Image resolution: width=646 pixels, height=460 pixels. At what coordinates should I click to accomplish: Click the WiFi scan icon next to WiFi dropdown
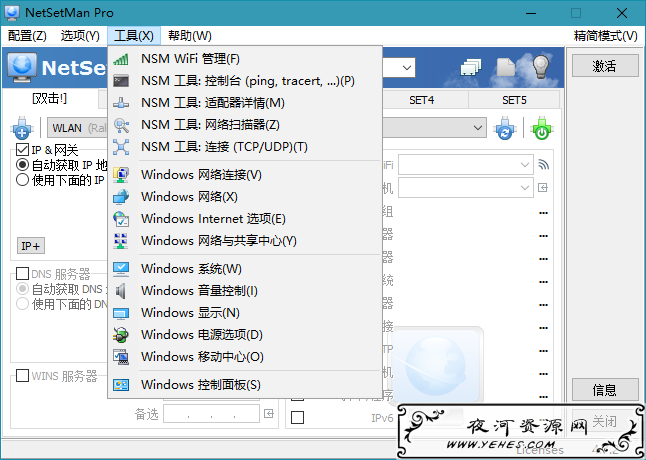pyautogui.click(x=543, y=165)
